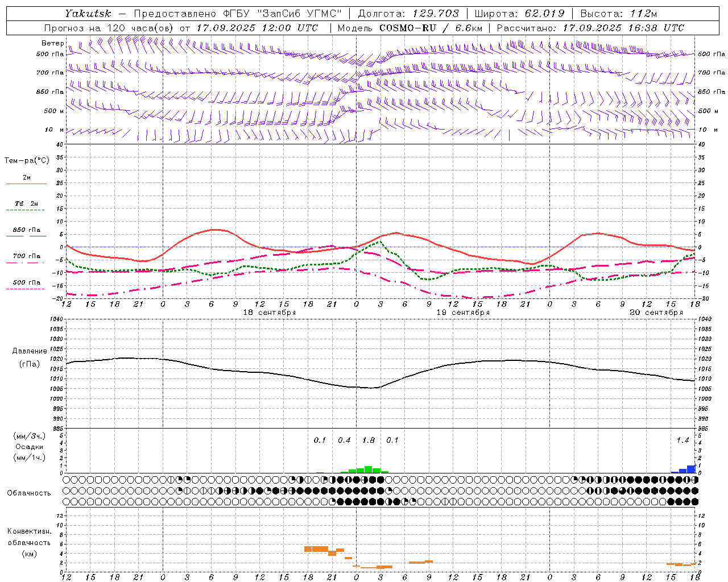Image resolution: width=728 pixels, height=582 pixels.
Task: Click the '(мм/3ч.)' precipitation unit label
Action: pyautogui.click(x=30, y=436)
